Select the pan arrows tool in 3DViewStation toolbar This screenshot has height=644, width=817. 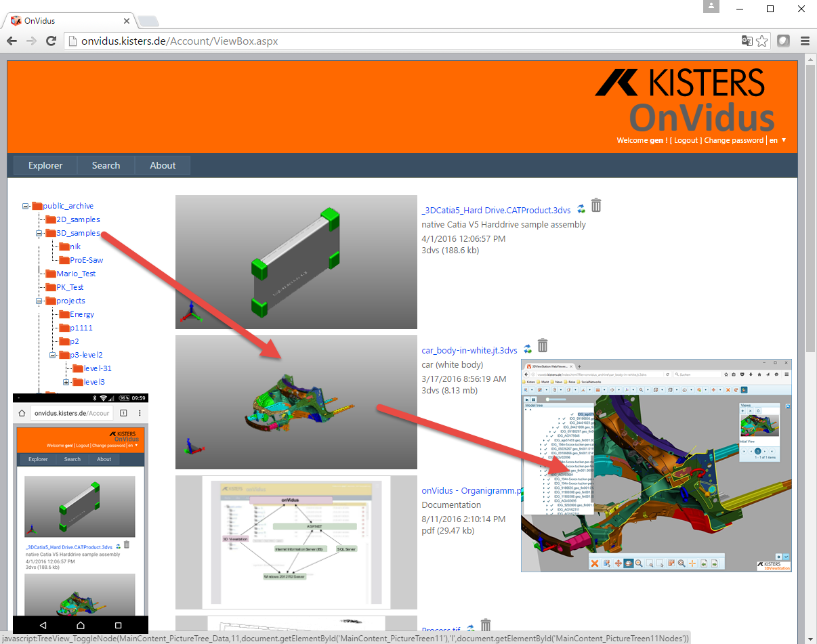618,563
